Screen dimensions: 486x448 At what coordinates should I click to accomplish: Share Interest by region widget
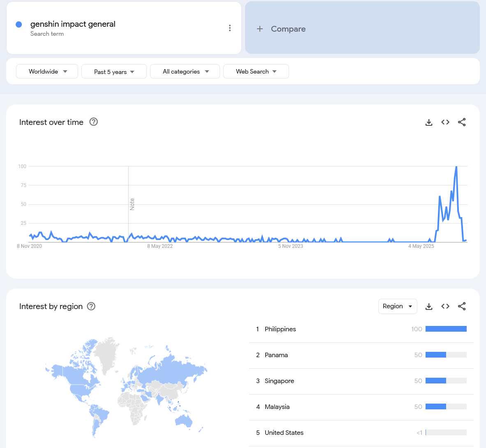click(x=462, y=307)
